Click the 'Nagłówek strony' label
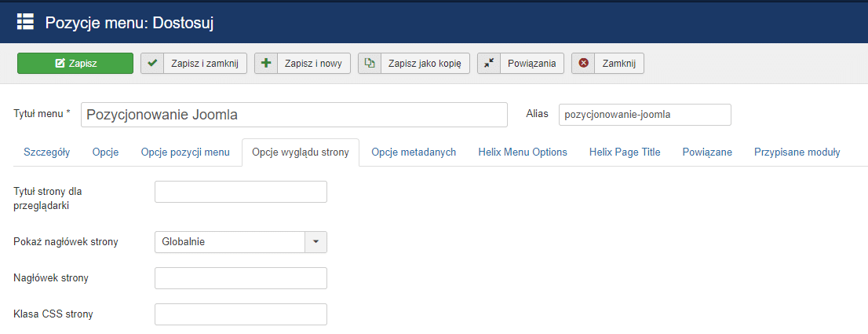 coord(50,278)
